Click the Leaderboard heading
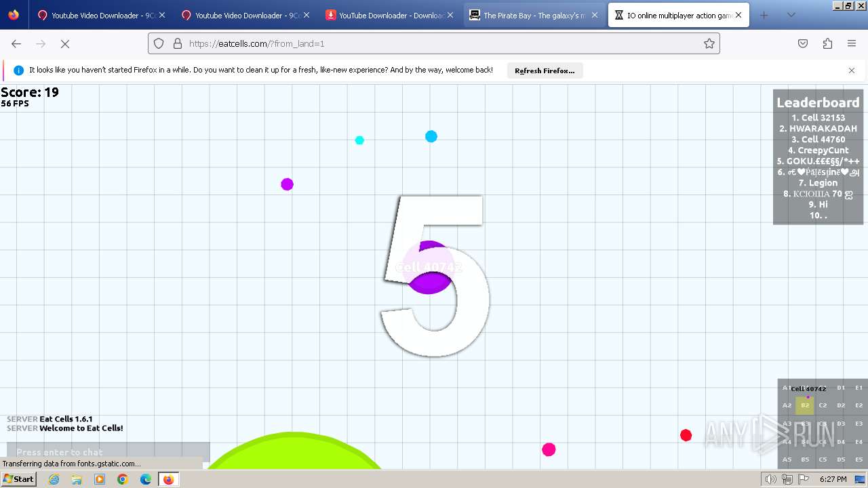 (x=818, y=102)
